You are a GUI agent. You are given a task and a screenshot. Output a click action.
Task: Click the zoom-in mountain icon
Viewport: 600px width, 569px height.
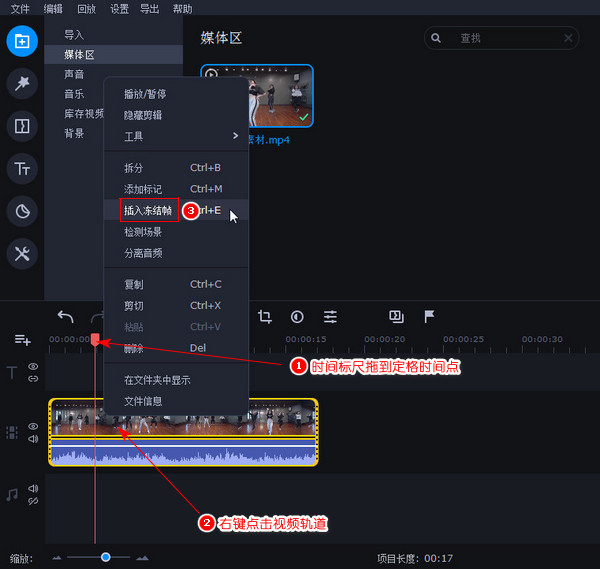click(x=142, y=558)
